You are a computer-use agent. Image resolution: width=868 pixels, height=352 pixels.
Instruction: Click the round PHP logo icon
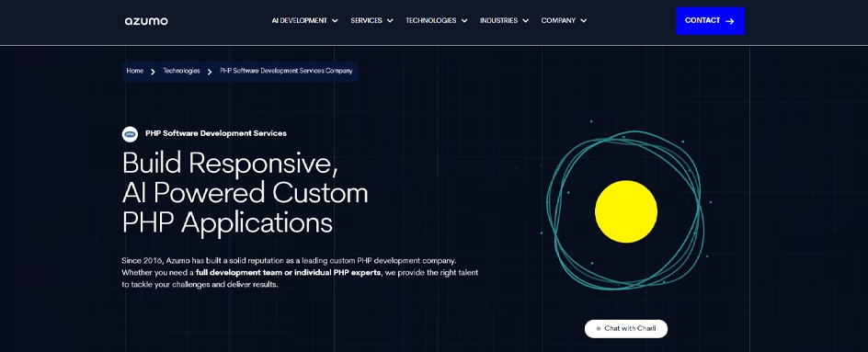coord(130,134)
